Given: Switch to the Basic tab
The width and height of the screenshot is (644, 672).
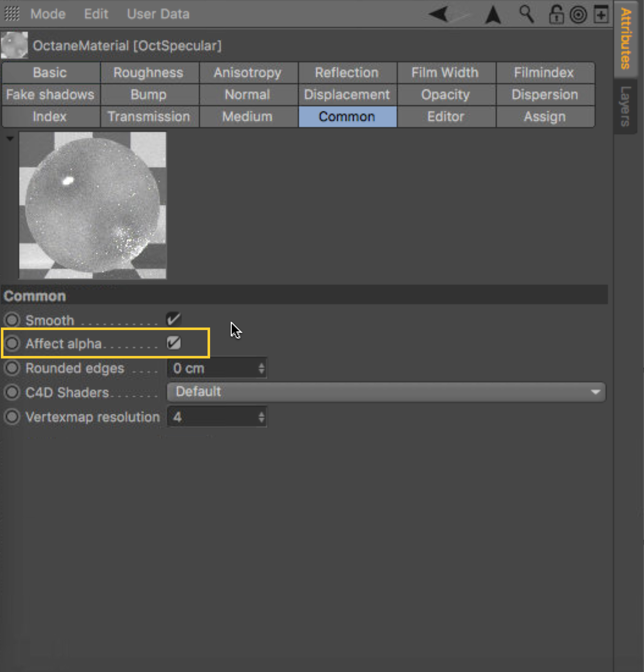Looking at the screenshot, I should pos(50,73).
